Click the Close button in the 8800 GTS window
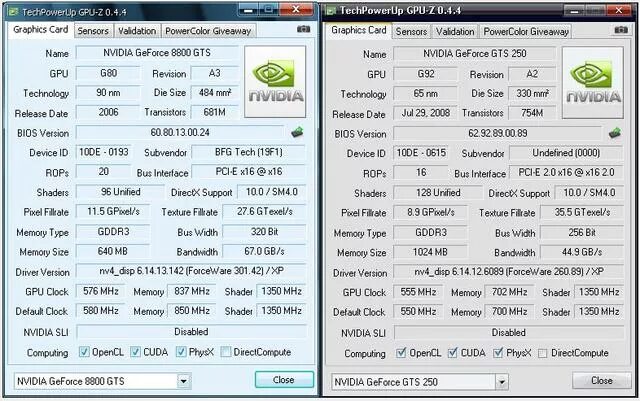Screen dimensions: 640x401 pyautogui.click(x=284, y=380)
